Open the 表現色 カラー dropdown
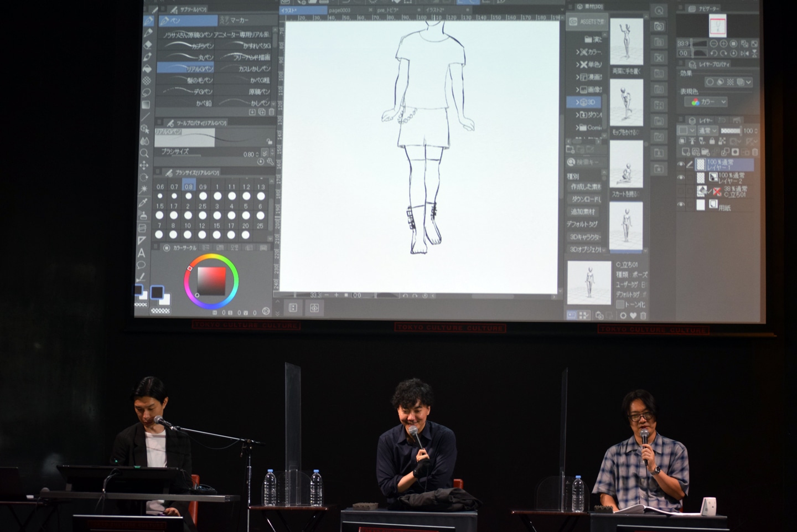 coord(709,102)
